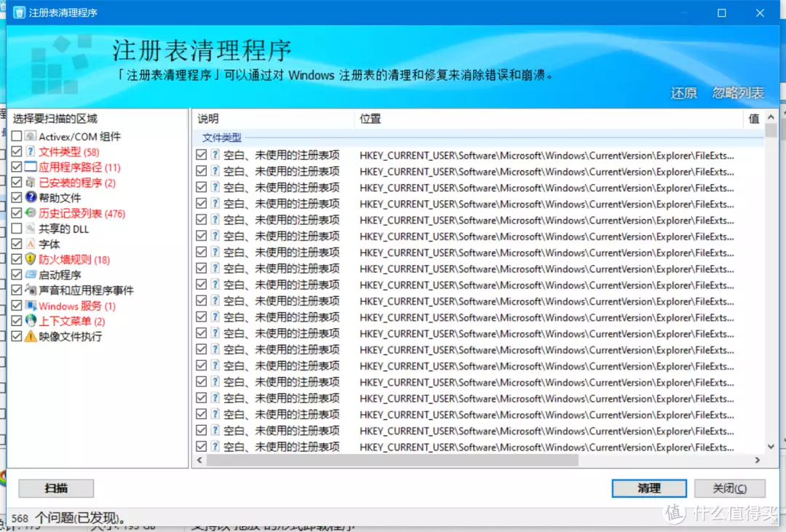
Task: Select the 文件类型 (58) category label
Action: point(68,151)
